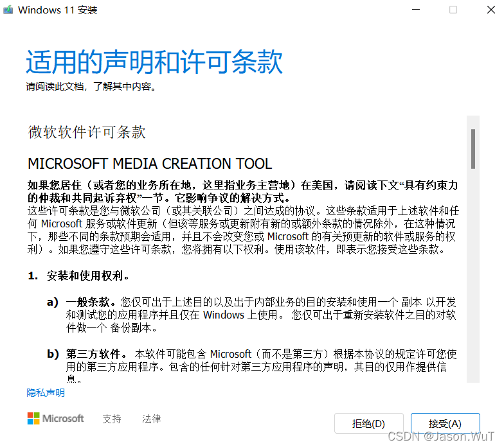504x447 pixels.
Task: Click the Decline button 拒绝(D)
Action: [x=369, y=423]
